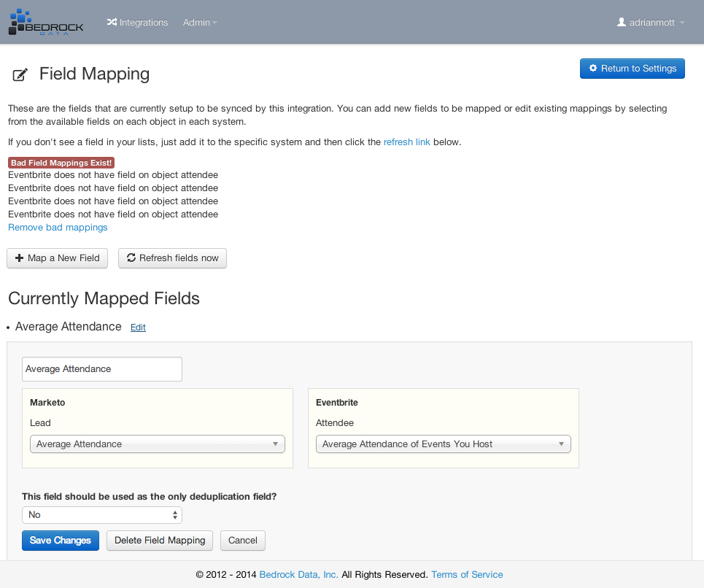
Task: Click Map a New Field button
Action: (x=57, y=258)
